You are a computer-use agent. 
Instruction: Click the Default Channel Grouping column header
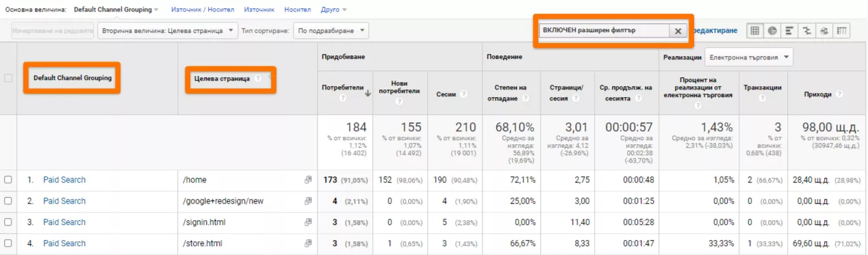[x=73, y=78]
